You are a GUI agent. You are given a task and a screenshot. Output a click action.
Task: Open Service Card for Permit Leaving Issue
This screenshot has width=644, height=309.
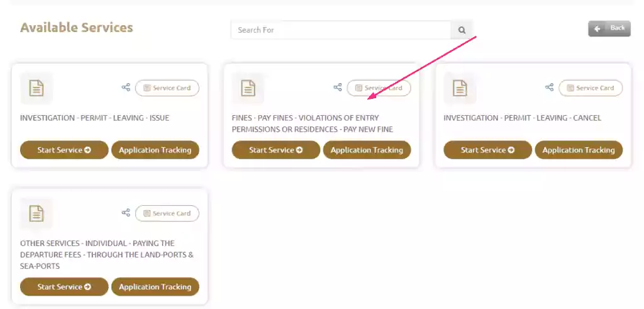coord(167,88)
